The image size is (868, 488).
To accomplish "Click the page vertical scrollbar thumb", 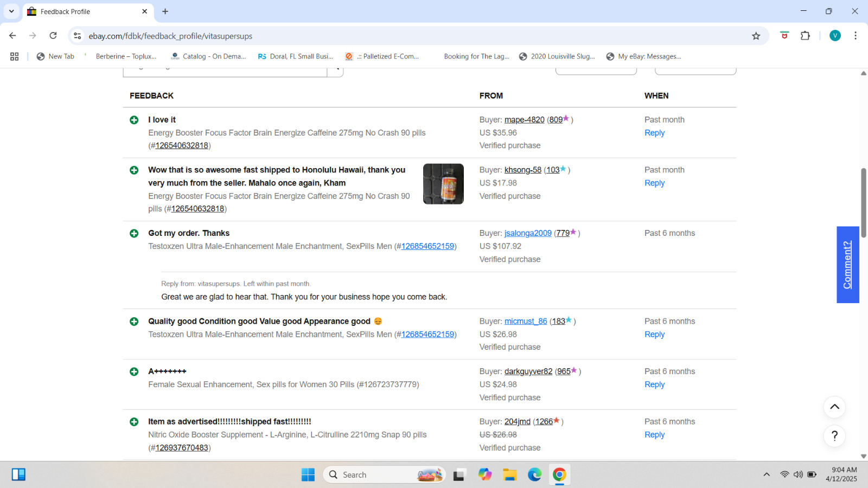I will click(x=864, y=203).
